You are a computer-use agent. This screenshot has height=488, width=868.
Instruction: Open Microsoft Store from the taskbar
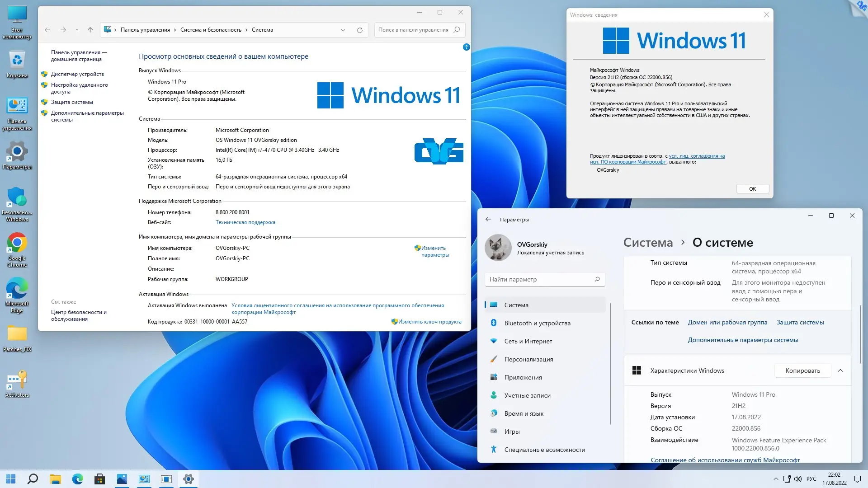pyautogui.click(x=100, y=479)
